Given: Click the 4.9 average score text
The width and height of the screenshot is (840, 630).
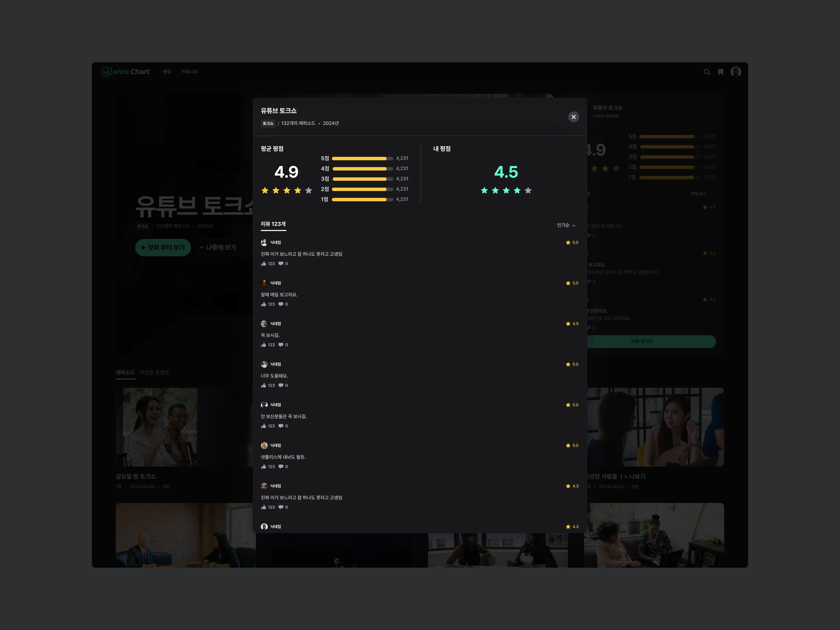Looking at the screenshot, I should tap(286, 172).
